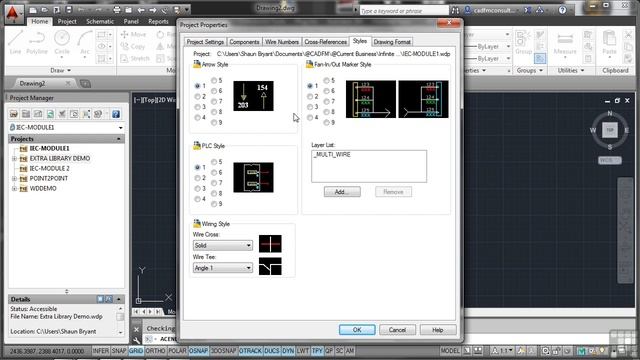Select the Line tool in ribbon
640x360 pixels.
(x=15, y=42)
